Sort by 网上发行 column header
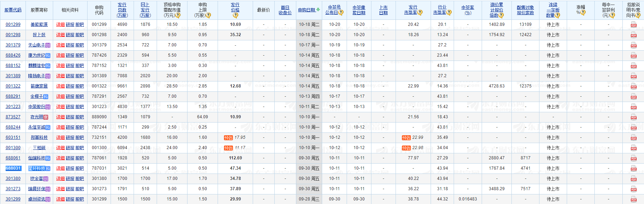The height and width of the screenshot is (204, 644). tap(145, 10)
